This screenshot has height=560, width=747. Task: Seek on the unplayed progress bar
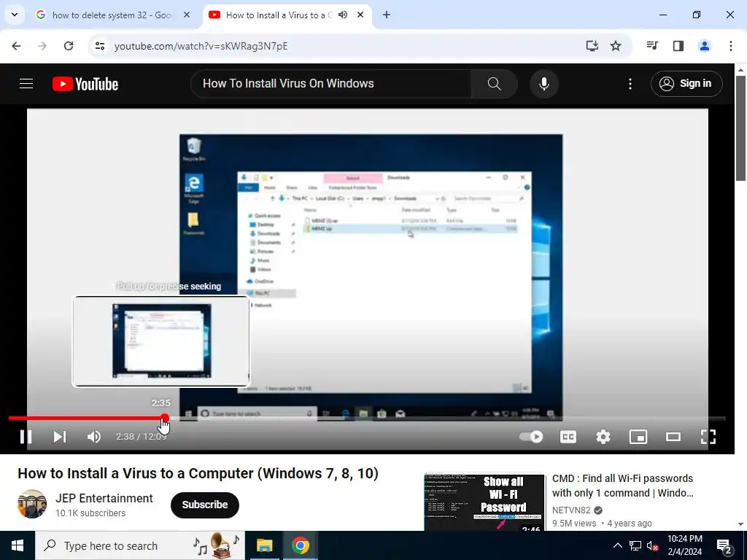(448, 418)
